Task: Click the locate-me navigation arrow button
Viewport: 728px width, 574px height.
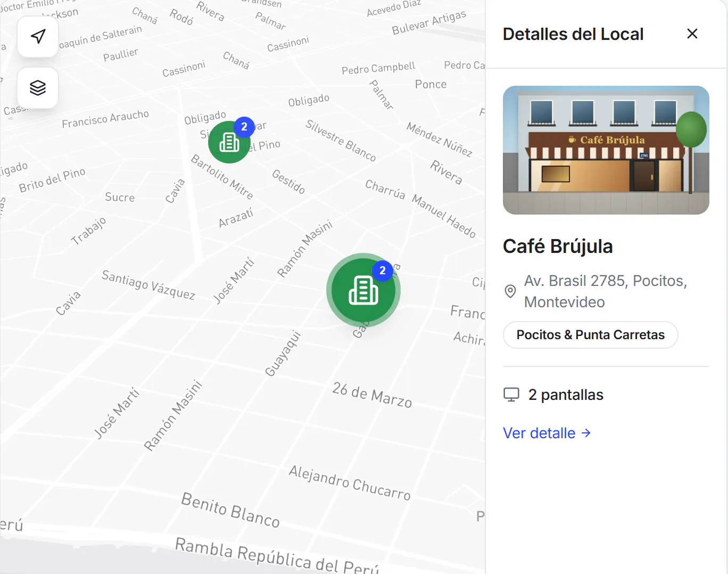Action: (38, 36)
